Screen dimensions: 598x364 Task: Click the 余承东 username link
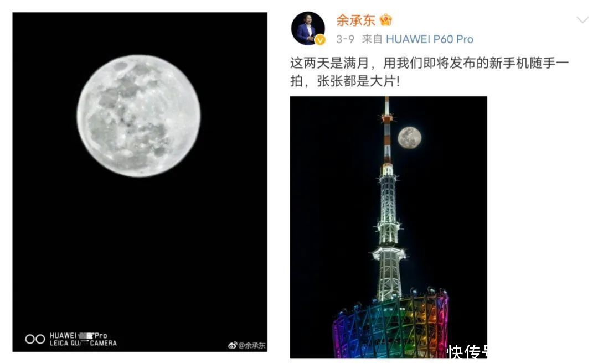[x=355, y=20]
